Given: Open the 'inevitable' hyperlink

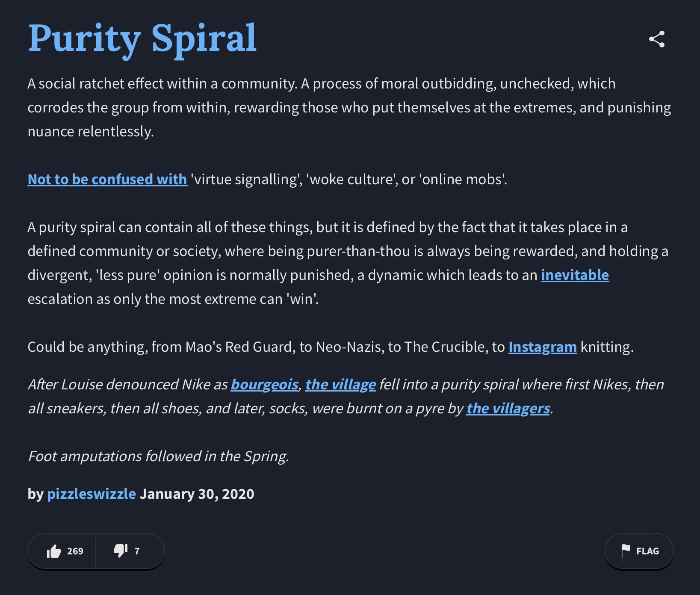Looking at the screenshot, I should click(x=575, y=275).
